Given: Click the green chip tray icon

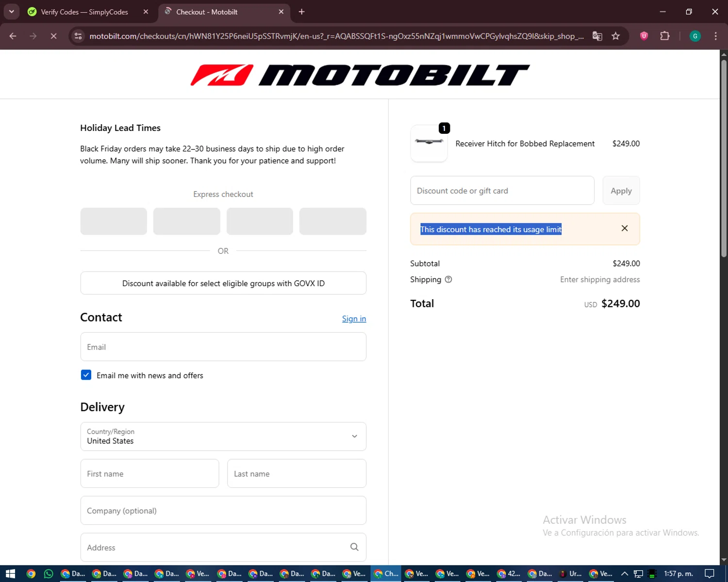Looking at the screenshot, I should pos(652,574).
